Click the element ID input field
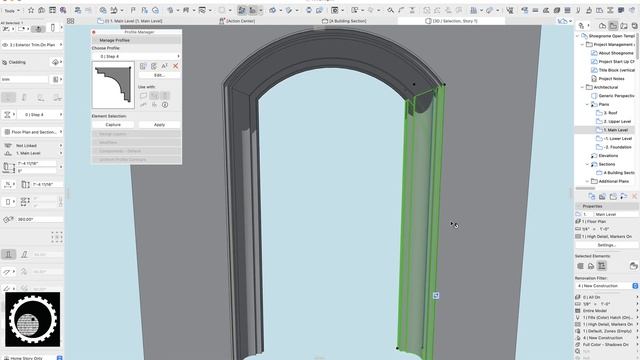Screen dimensions: 640x360 24,80
